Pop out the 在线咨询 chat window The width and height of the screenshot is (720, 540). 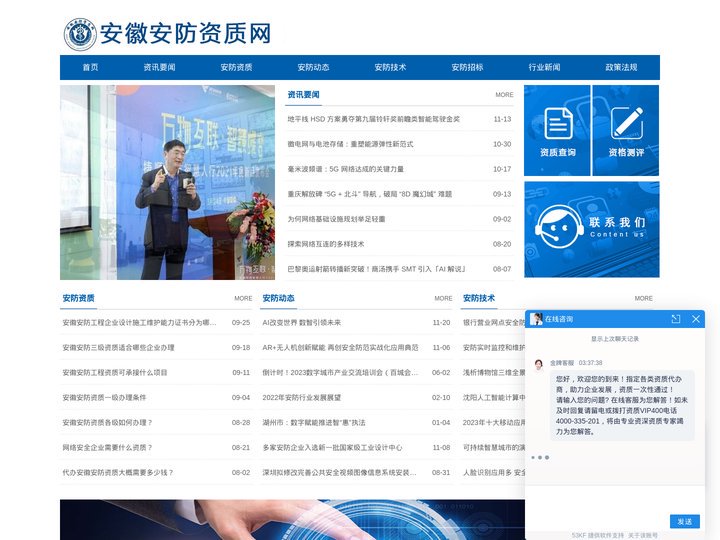(x=675, y=319)
